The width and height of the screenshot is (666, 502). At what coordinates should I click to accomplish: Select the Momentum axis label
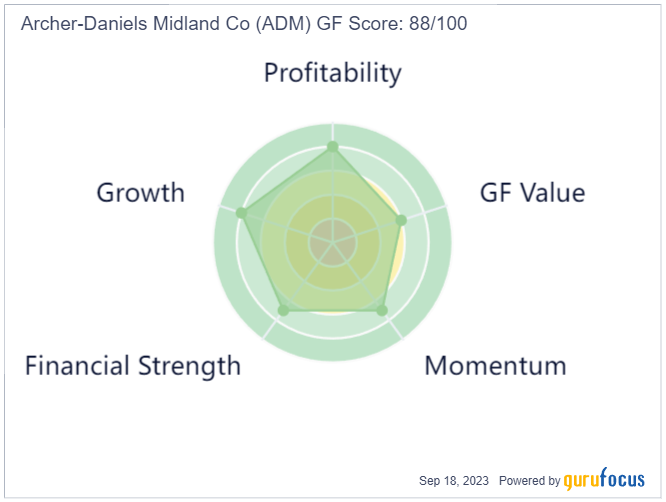click(x=495, y=366)
